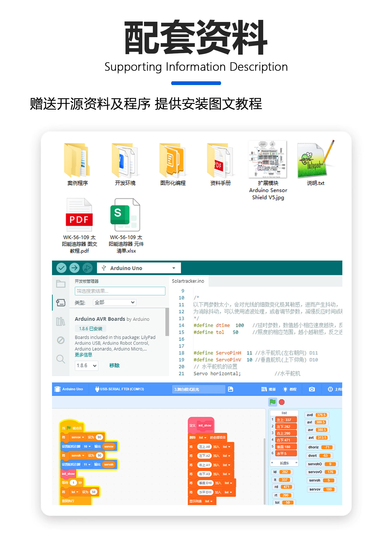Click the boards filter search input field
The height and width of the screenshot is (537, 392).
coord(120,291)
